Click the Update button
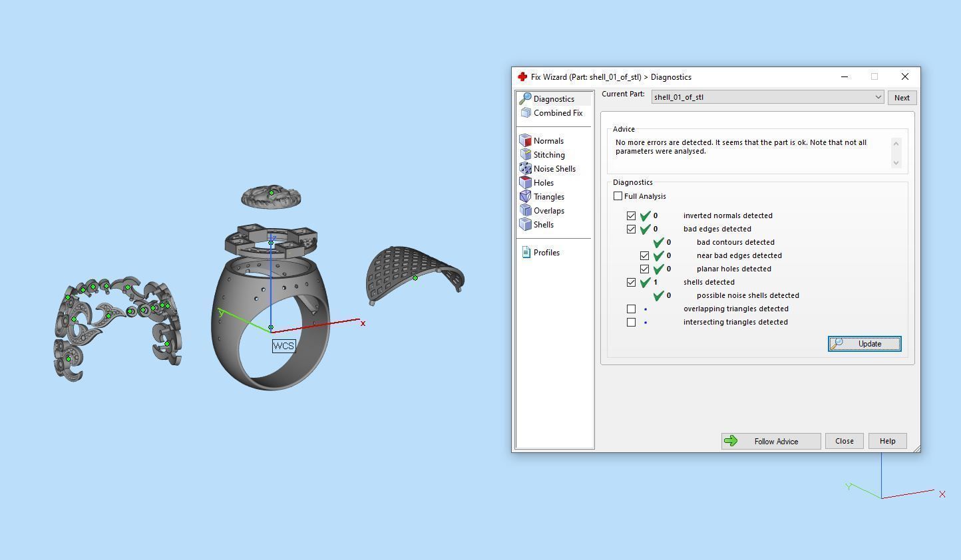961x560 pixels. [865, 344]
